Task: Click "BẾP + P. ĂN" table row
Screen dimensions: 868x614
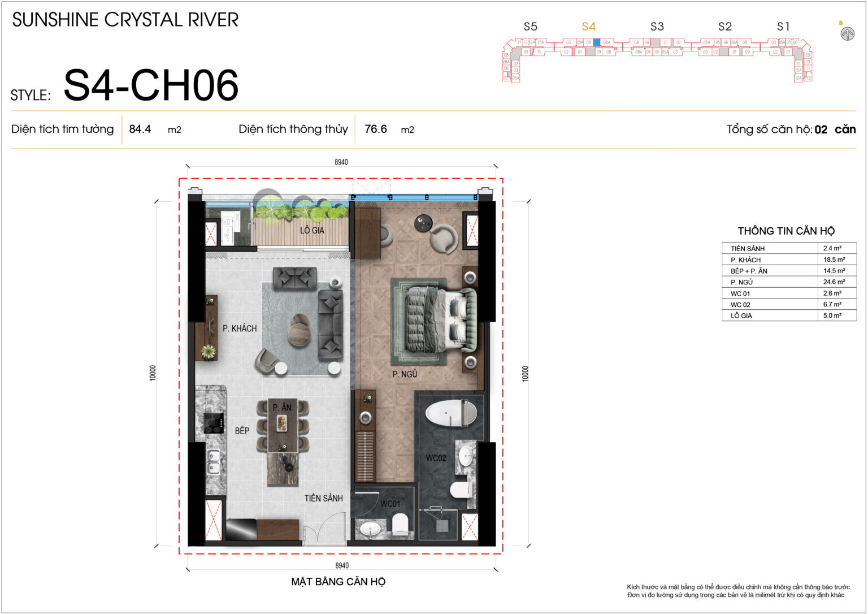Action: click(789, 271)
